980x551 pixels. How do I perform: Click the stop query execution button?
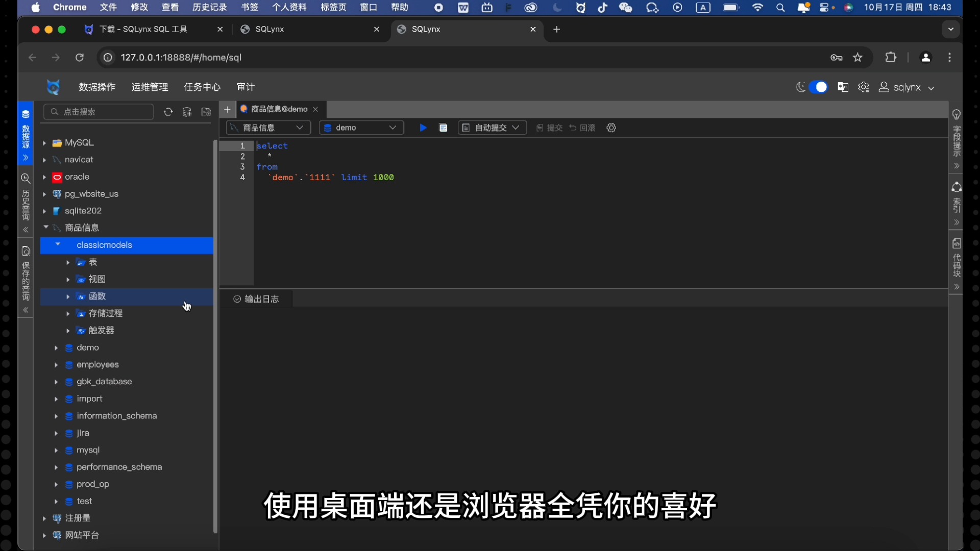[x=444, y=128]
